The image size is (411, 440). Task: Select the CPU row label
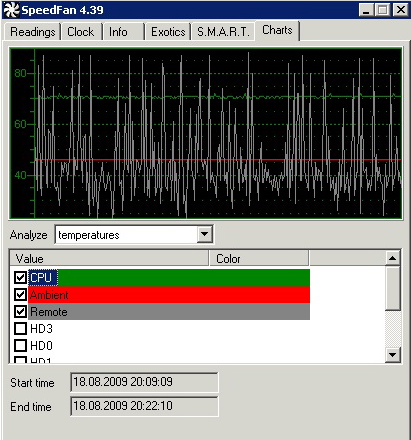pos(43,277)
